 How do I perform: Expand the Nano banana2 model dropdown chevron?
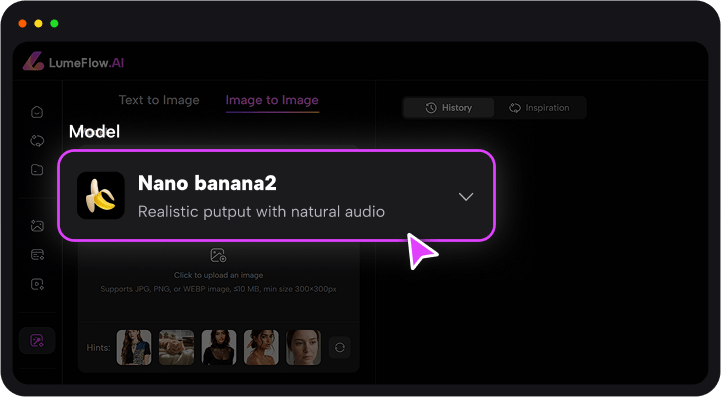[466, 197]
